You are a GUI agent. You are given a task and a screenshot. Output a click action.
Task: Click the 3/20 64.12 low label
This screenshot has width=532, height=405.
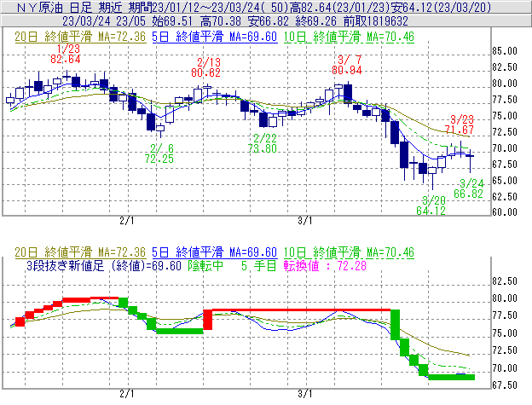coord(431,205)
